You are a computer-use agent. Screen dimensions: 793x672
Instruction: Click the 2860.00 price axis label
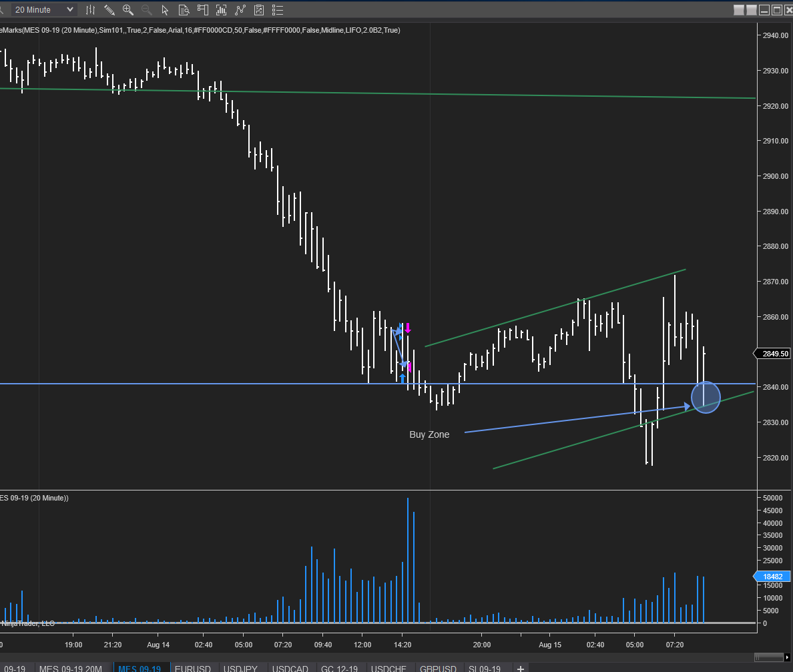pos(775,317)
